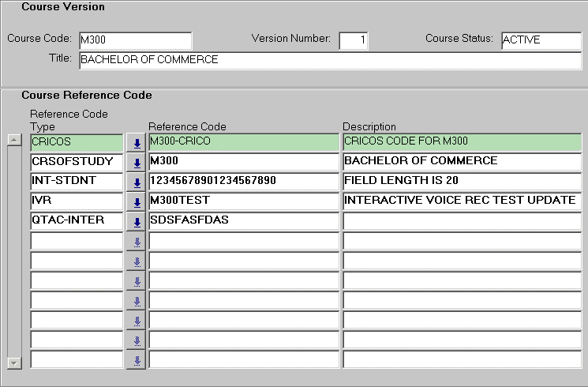
Task: Click the CRICOS CODE FOR M300 description
Action: (462, 142)
